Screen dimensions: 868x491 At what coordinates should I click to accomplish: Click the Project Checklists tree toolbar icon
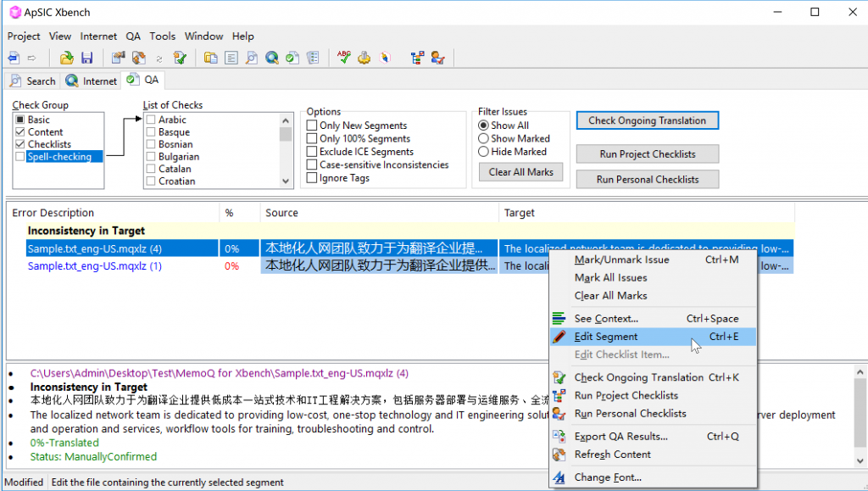pos(417,58)
